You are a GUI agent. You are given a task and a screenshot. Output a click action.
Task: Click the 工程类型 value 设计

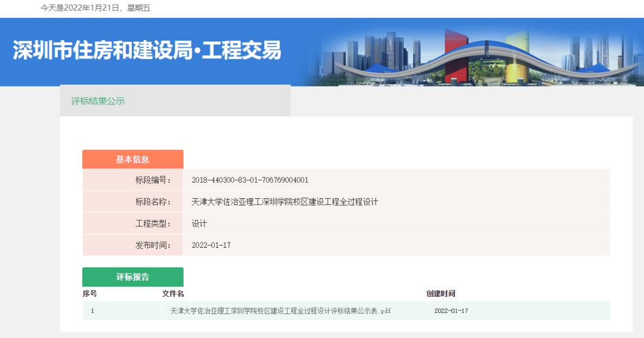(x=199, y=223)
